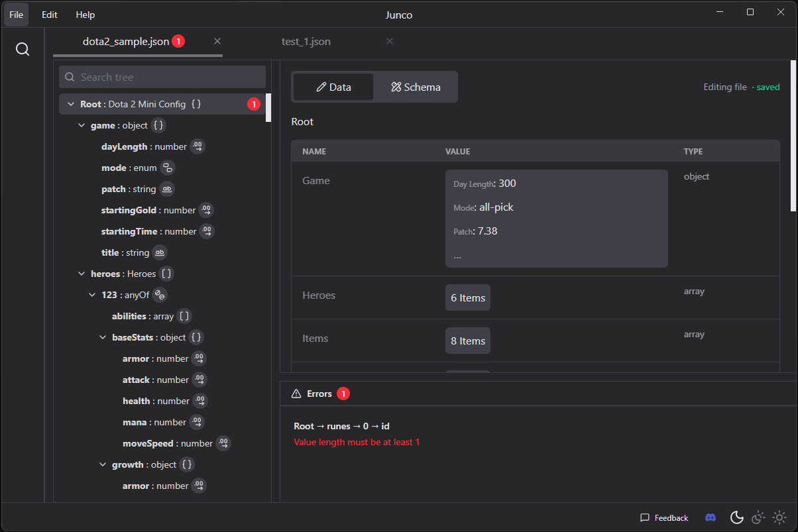Select the armor row under growth
This screenshot has height=532, width=798.
pos(162,486)
